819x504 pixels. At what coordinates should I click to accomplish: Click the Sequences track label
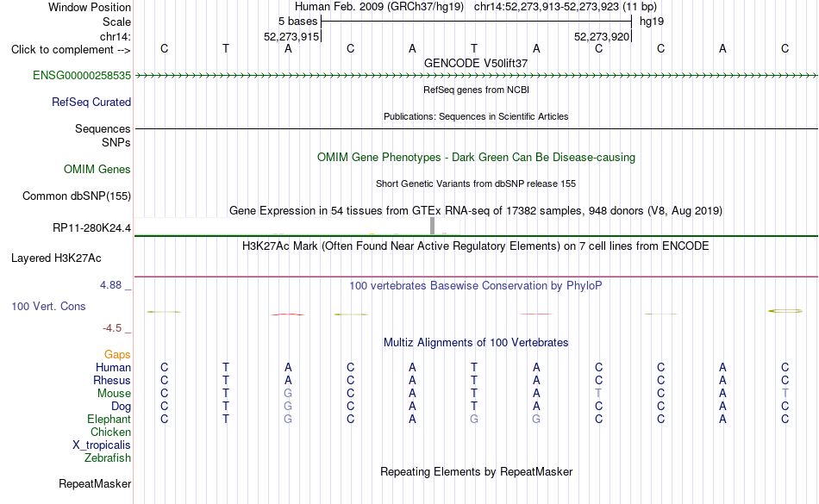[103, 129]
